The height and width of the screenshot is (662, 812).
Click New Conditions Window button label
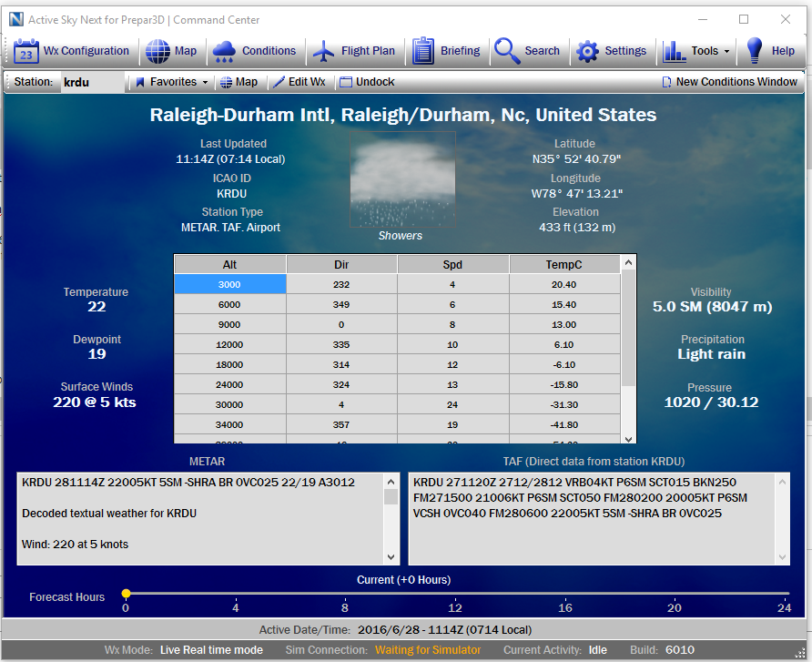click(736, 82)
